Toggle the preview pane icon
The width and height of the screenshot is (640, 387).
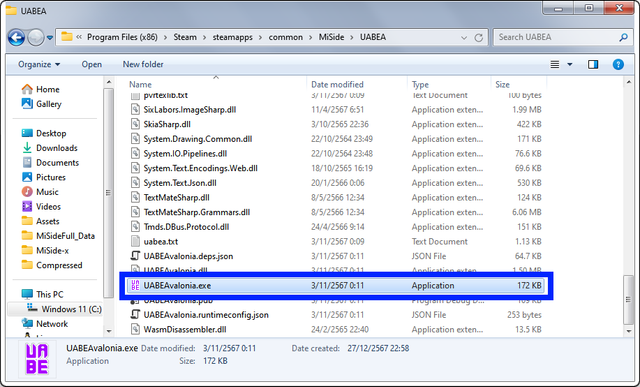pyautogui.click(x=593, y=64)
